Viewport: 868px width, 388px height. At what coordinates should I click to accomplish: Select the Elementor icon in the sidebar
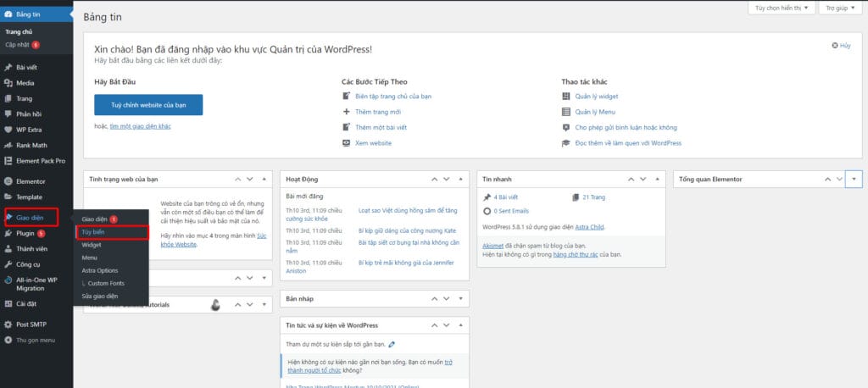point(8,181)
